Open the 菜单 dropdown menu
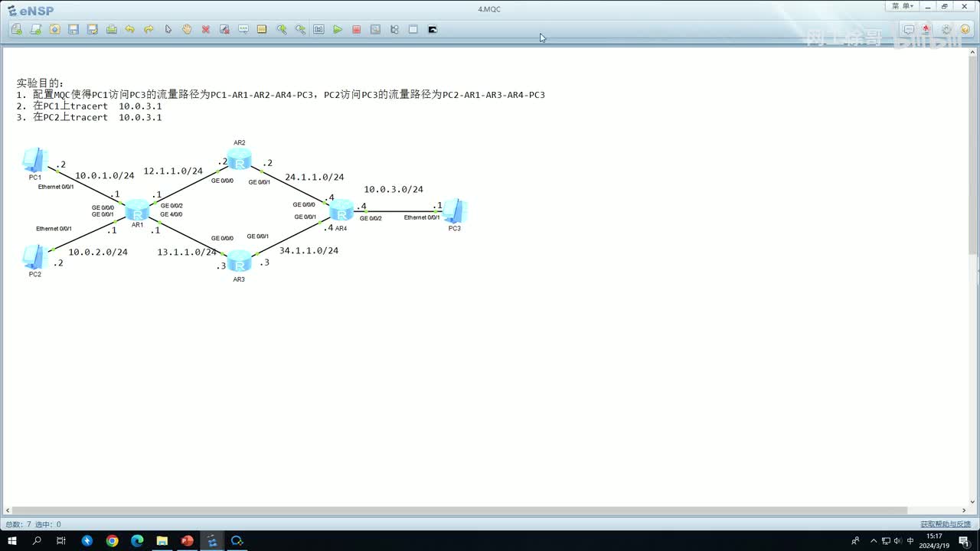The height and width of the screenshot is (551, 980). 902,6
